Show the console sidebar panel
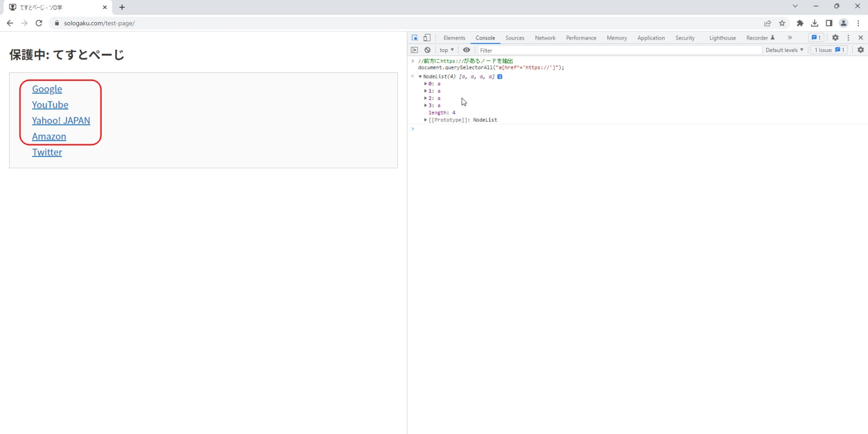868x434 pixels. [x=415, y=50]
